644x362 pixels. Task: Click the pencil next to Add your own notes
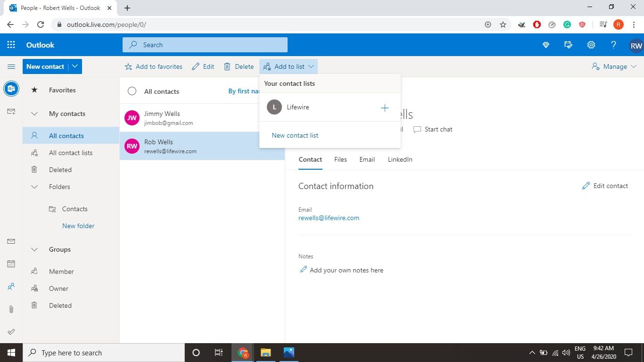pos(304,270)
